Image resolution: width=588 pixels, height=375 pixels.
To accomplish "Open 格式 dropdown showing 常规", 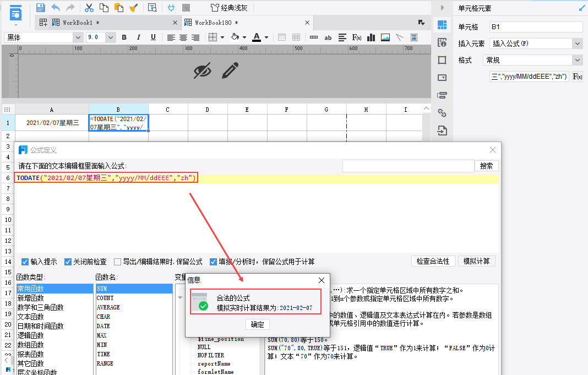I will [x=577, y=60].
